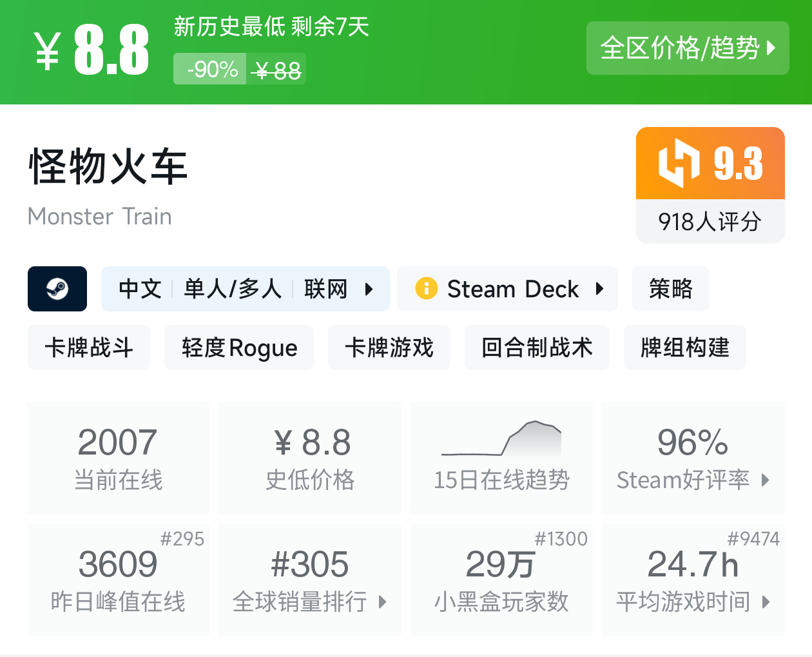Open the Steam positive review rate arrow
The image size is (812, 657).
[x=765, y=480]
